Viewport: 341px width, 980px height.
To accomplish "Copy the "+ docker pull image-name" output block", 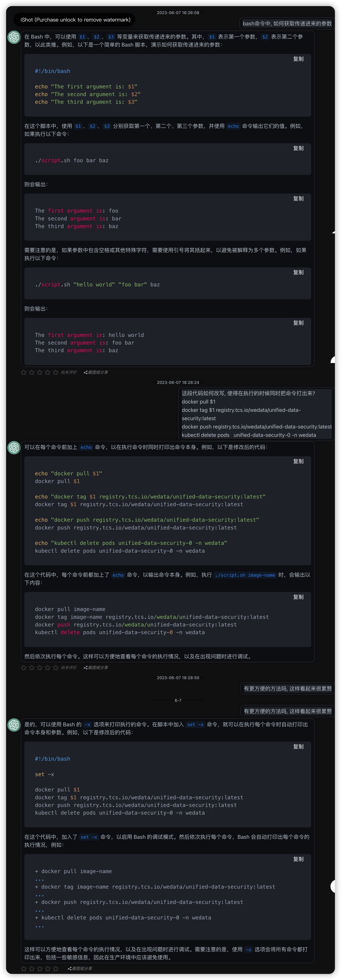I will tap(298, 859).
